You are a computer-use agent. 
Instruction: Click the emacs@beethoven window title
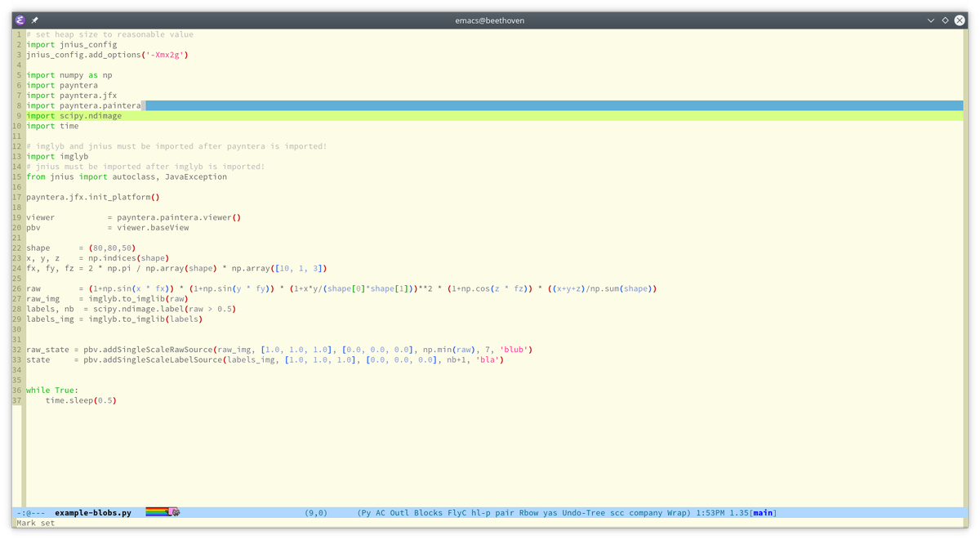pos(490,20)
